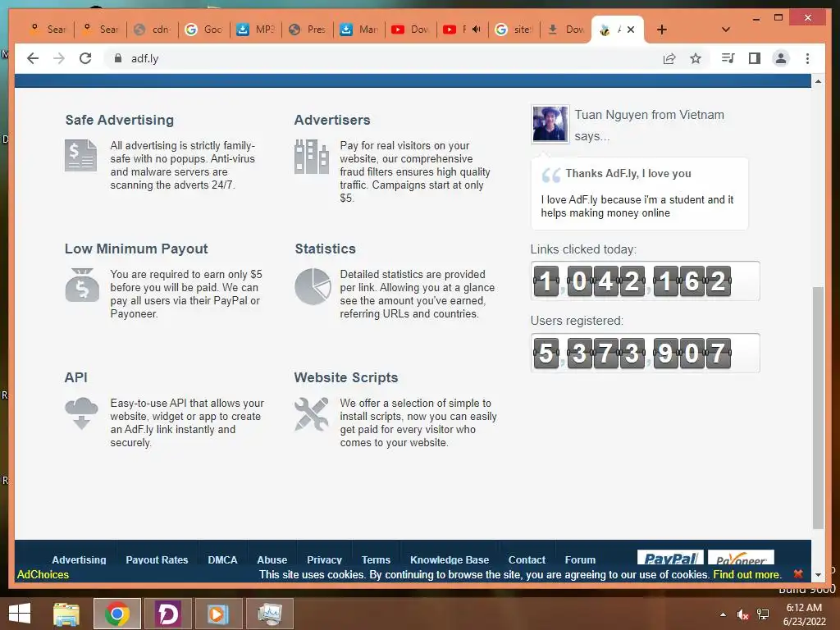Open File Explorer from taskbar

[66, 614]
